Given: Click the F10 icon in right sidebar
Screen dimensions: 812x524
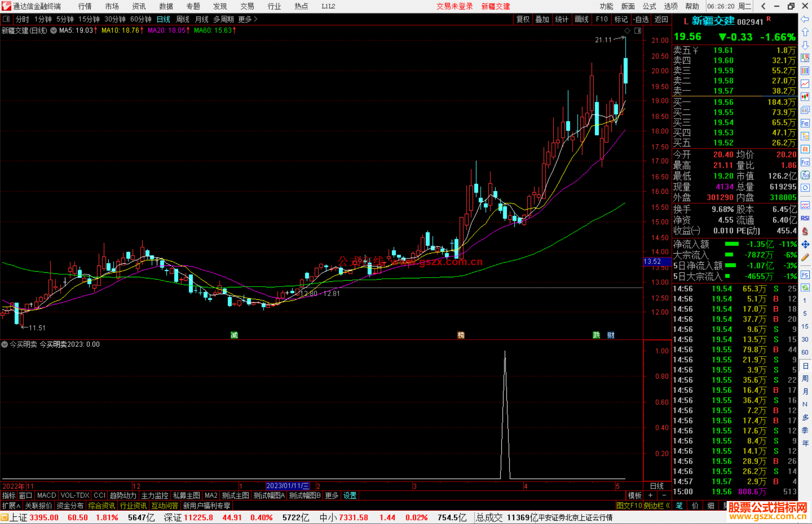Looking at the screenshot, I should tap(805, 124).
